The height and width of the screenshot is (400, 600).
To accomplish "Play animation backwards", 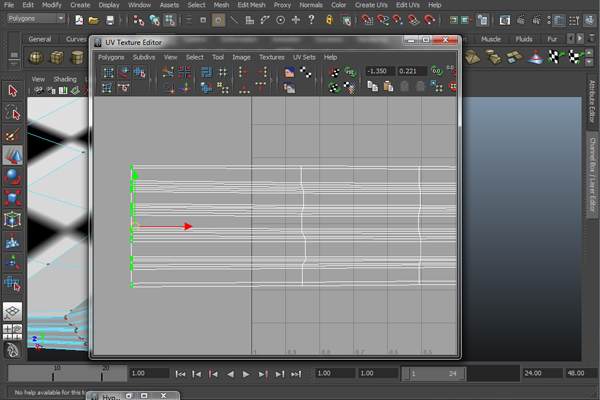I will click(x=230, y=374).
